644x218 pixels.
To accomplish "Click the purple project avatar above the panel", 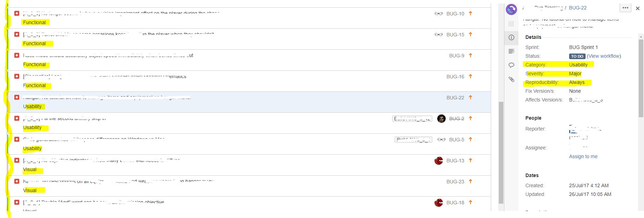I will (511, 9).
